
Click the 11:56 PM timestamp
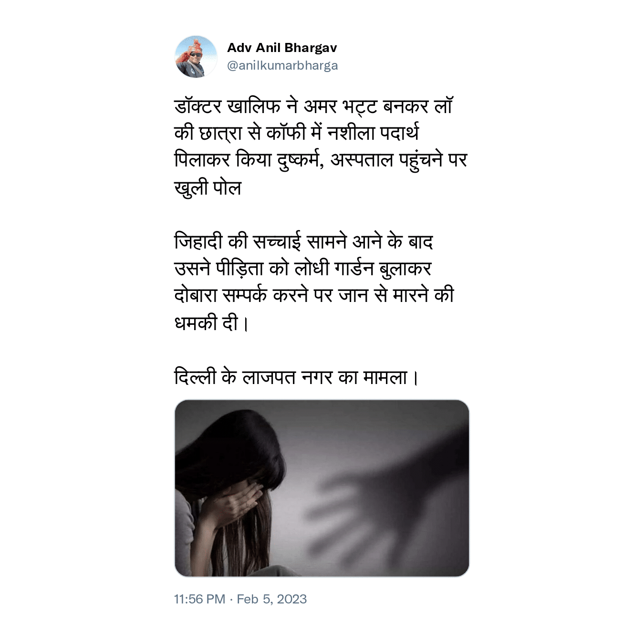pos(199,599)
